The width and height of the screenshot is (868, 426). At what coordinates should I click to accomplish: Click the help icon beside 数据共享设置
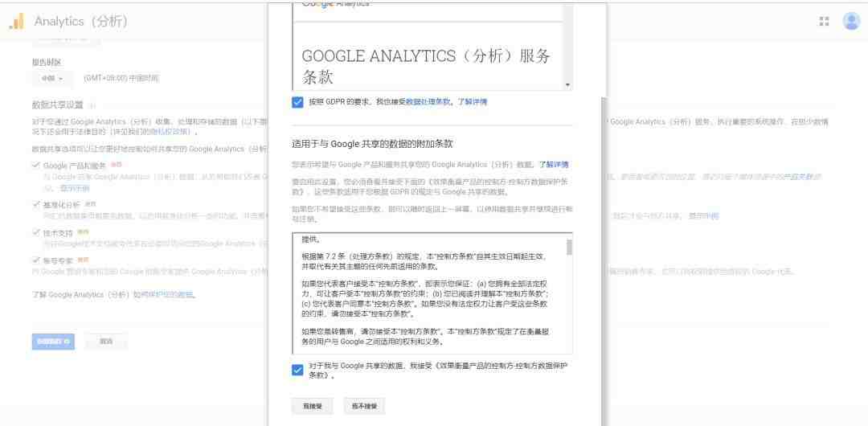(x=92, y=105)
